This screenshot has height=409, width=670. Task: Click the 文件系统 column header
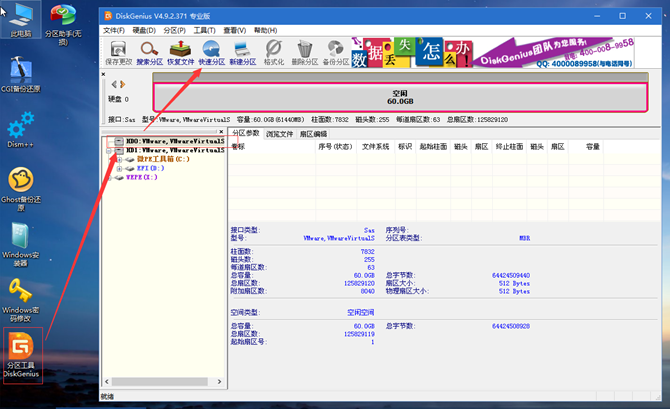pos(375,147)
